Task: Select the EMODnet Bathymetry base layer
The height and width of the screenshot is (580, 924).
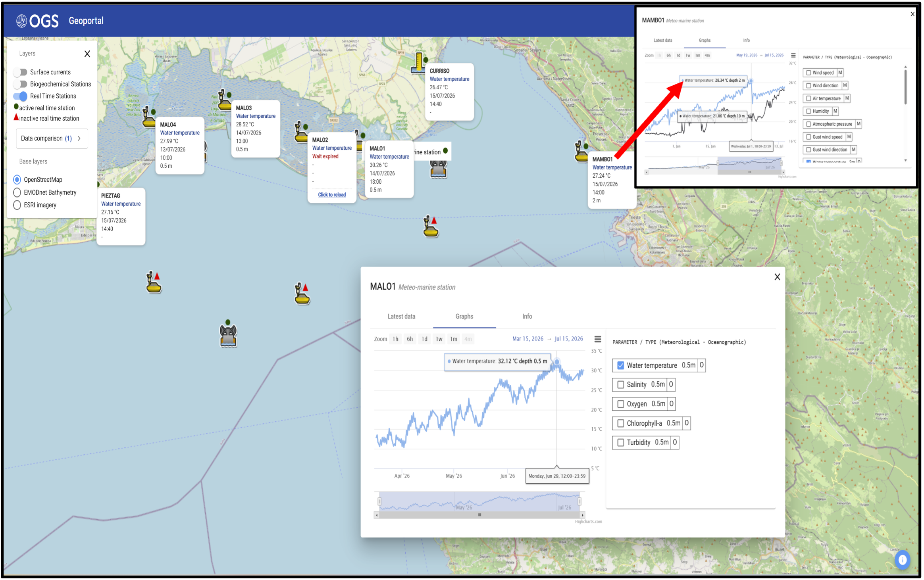Action: point(17,192)
